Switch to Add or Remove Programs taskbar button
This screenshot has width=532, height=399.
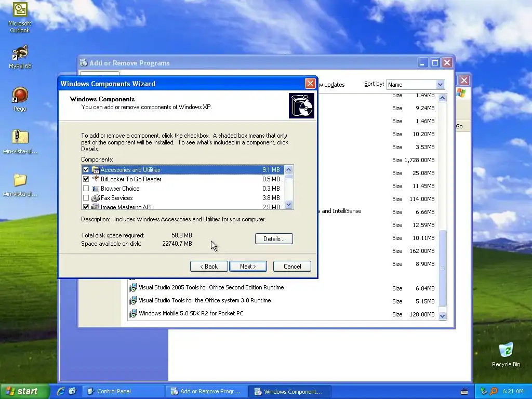click(x=207, y=391)
